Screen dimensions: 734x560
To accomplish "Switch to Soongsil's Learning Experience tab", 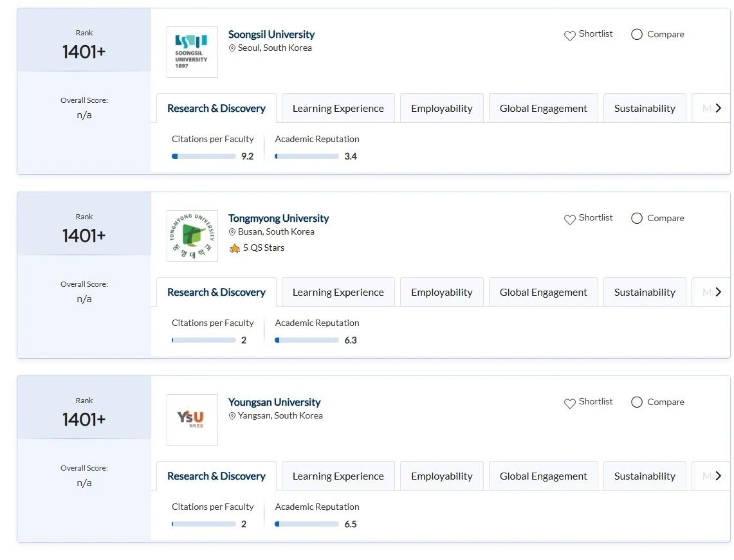I will click(338, 109).
